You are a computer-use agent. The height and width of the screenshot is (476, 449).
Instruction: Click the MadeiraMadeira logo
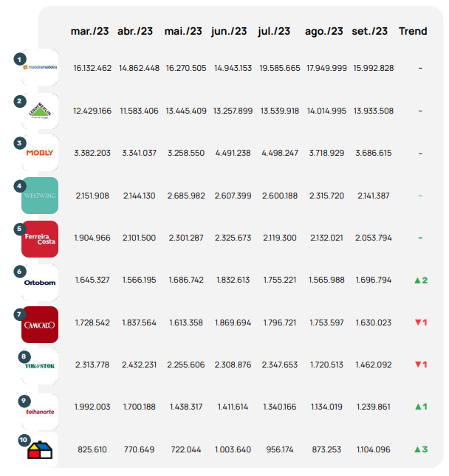(39, 68)
